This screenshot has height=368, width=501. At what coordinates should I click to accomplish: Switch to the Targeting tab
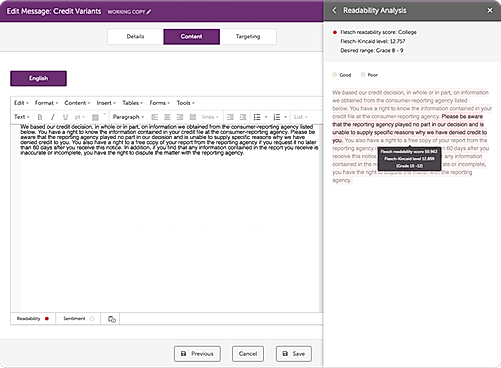pos(248,36)
